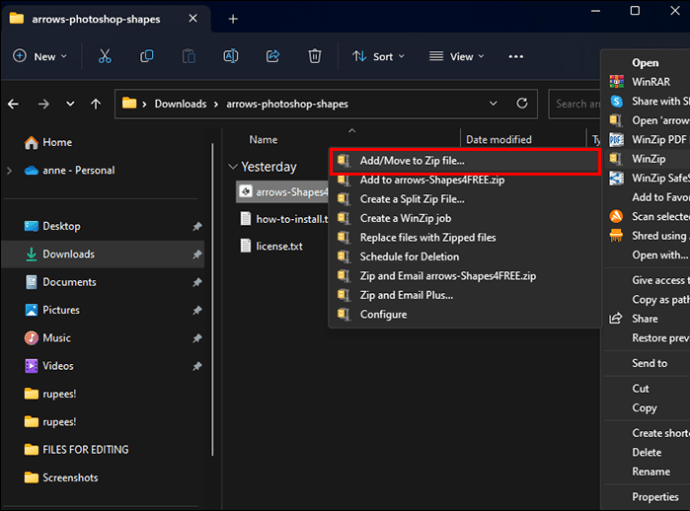Click the Copy icon in toolbar
The height and width of the screenshot is (511, 690).
click(147, 56)
